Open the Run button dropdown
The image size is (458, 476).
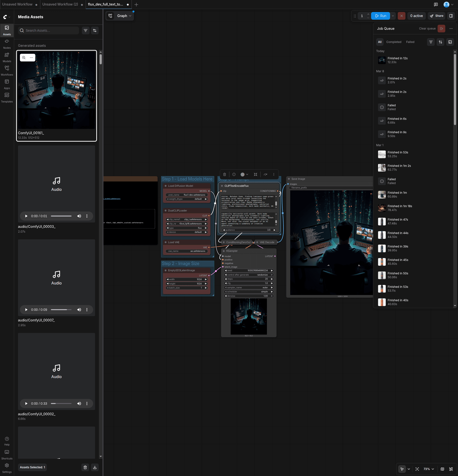click(393, 16)
